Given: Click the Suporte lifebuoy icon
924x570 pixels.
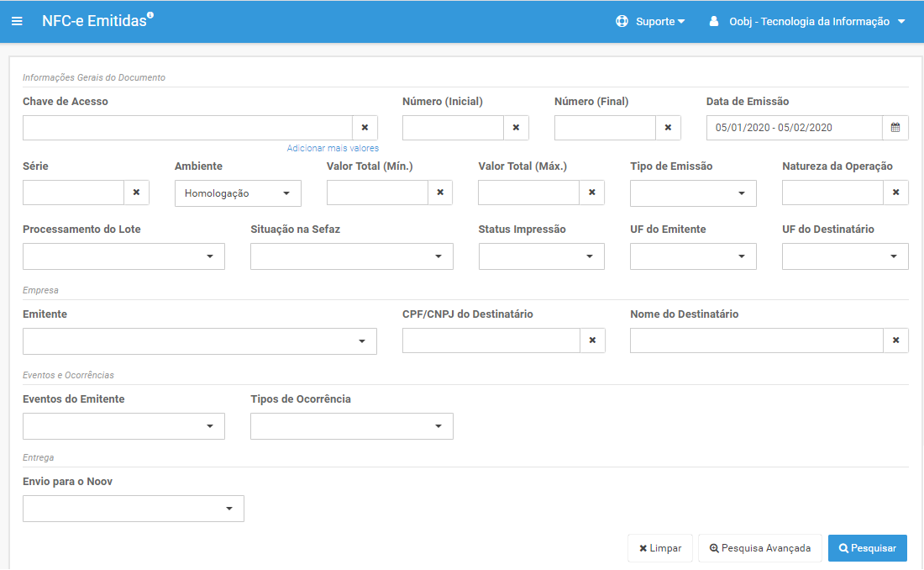Looking at the screenshot, I should (622, 21).
